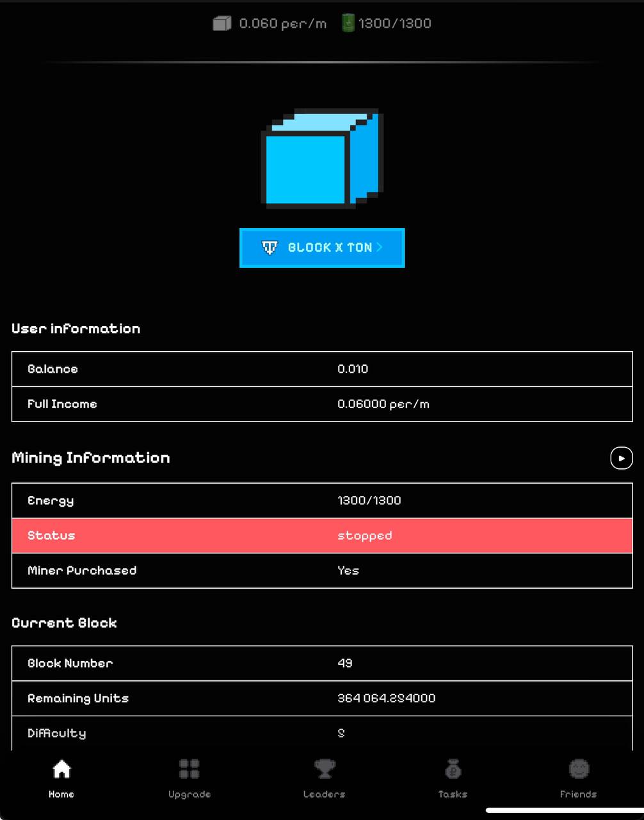The image size is (644, 820).
Task: Click the Full Income label
Action: pos(62,404)
